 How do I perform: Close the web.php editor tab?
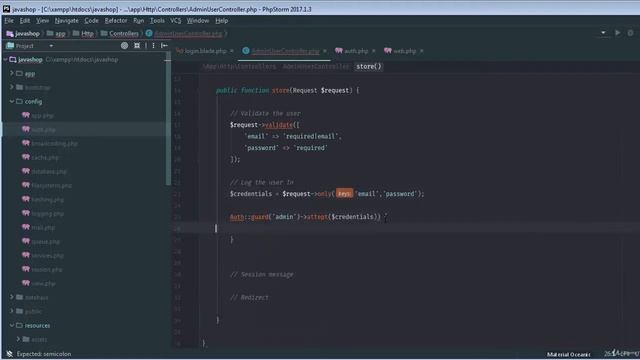[422, 51]
